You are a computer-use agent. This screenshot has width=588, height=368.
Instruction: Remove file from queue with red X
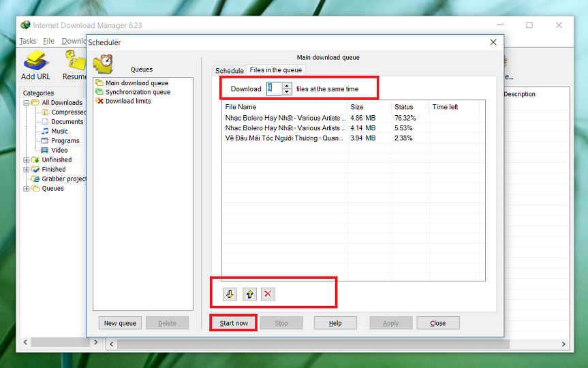pyautogui.click(x=268, y=294)
